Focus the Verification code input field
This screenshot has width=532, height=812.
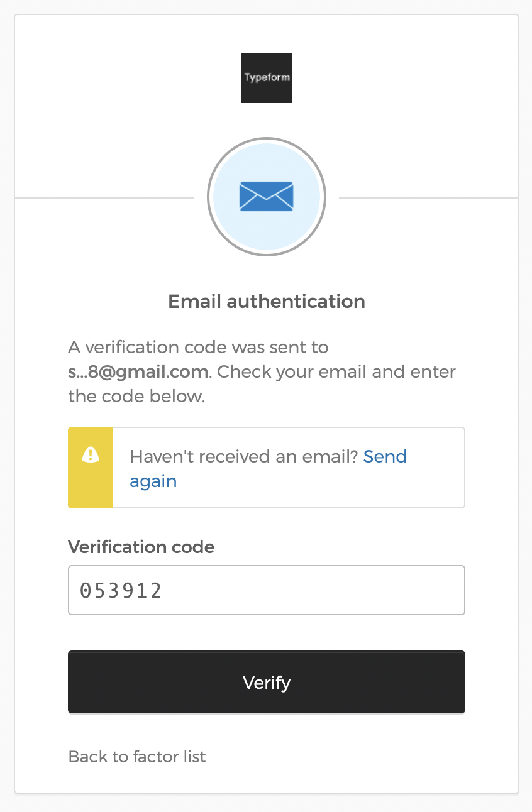click(267, 590)
